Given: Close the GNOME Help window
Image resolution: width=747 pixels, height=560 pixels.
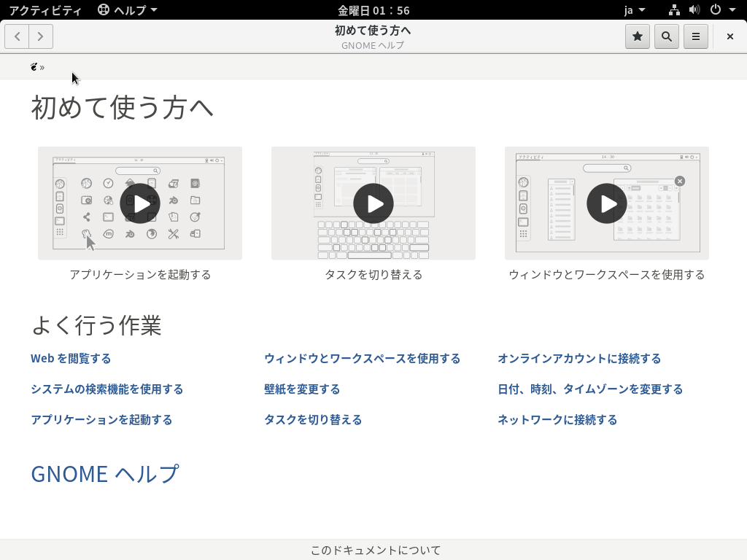Looking at the screenshot, I should (x=729, y=36).
